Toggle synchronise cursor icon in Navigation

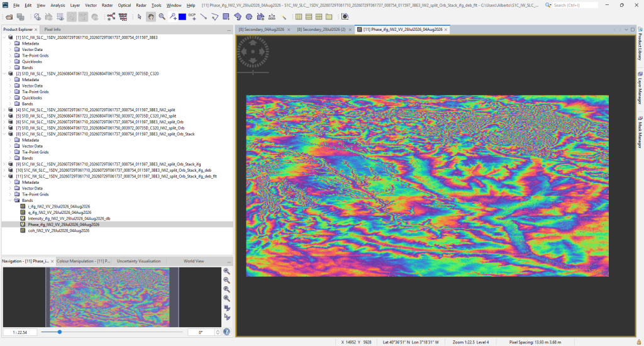click(x=226, y=317)
